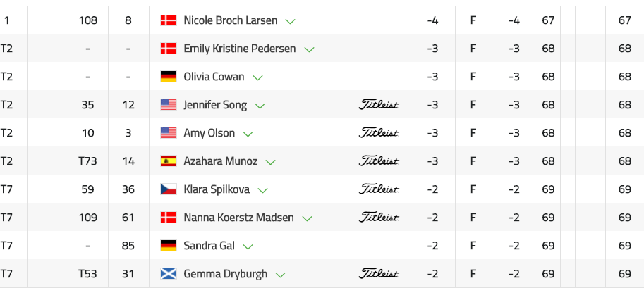Click Titleist logo in Nanna Koerstz Madsen row

pos(379,217)
